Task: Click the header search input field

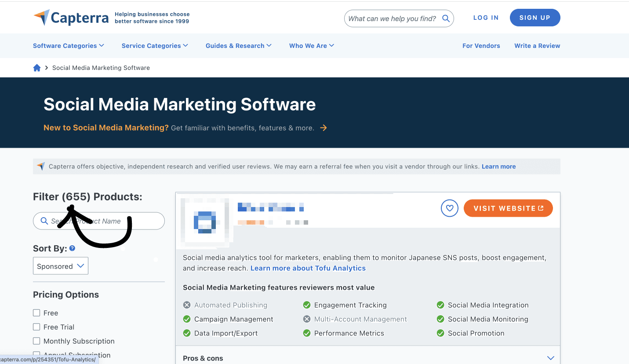Action: coord(392,18)
